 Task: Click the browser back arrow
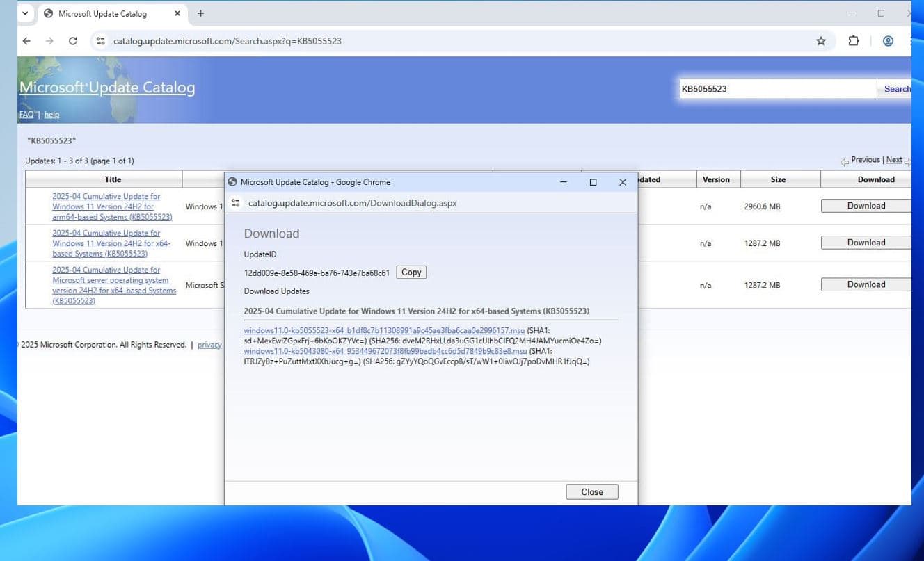click(x=26, y=41)
